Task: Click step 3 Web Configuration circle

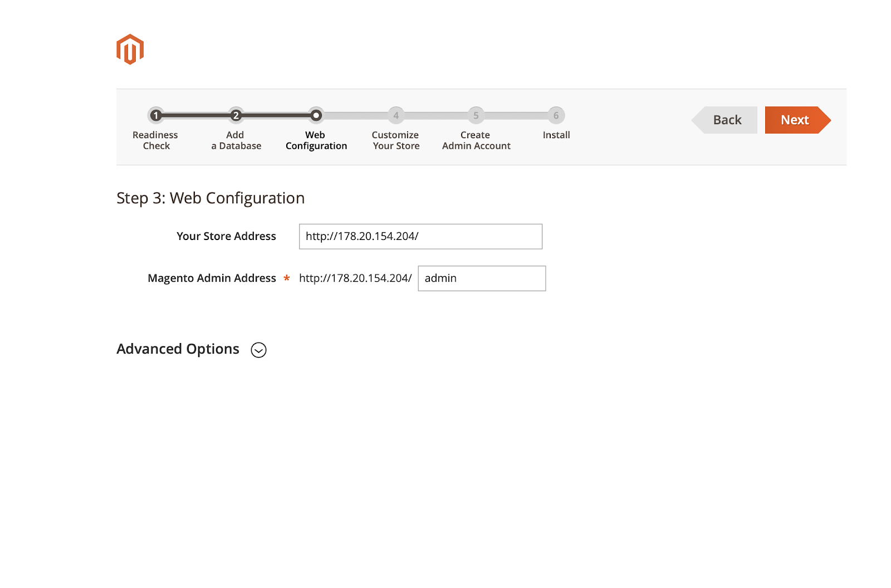Action: click(316, 115)
